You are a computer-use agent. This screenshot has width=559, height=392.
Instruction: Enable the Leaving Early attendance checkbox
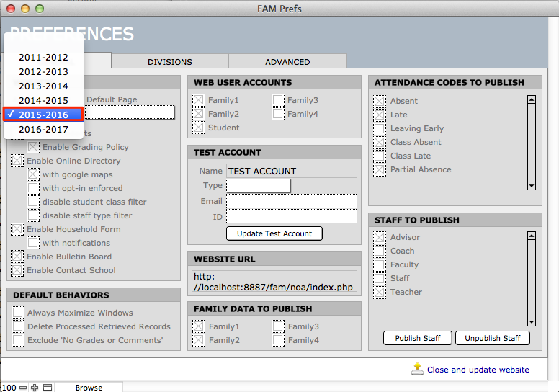[x=380, y=128]
